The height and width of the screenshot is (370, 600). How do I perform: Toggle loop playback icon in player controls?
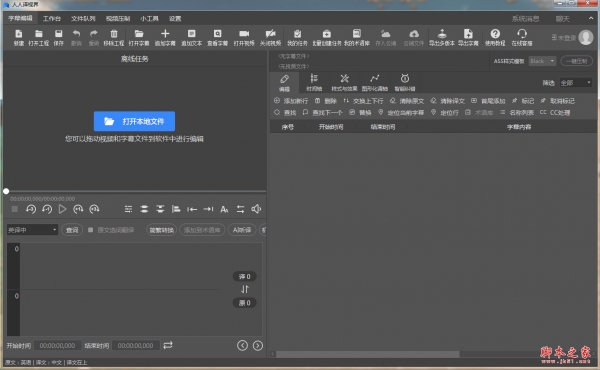click(240, 209)
